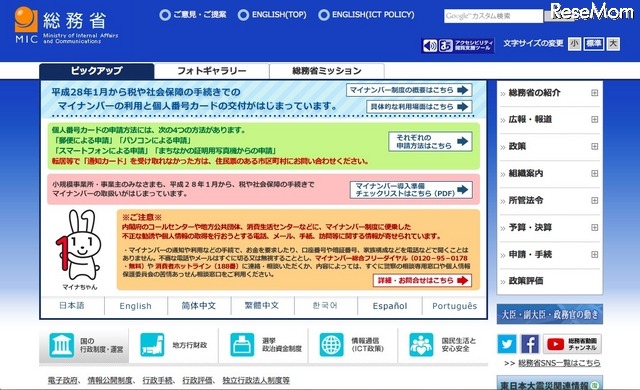Click the 地方行財政 Japan map icon
The width and height of the screenshot is (640, 390).
pyautogui.click(x=152, y=345)
